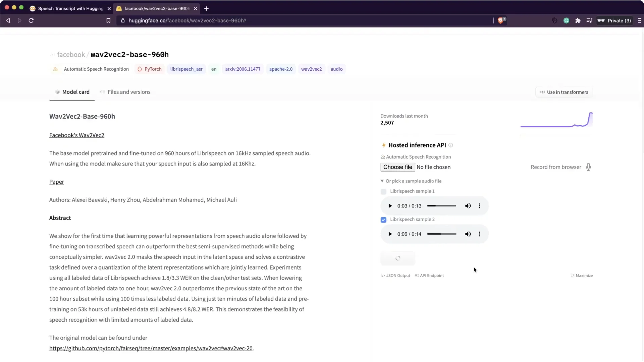644x362 pixels.
Task: Collapse the 'Or pick a sample audio file' section
Action: (x=382, y=181)
